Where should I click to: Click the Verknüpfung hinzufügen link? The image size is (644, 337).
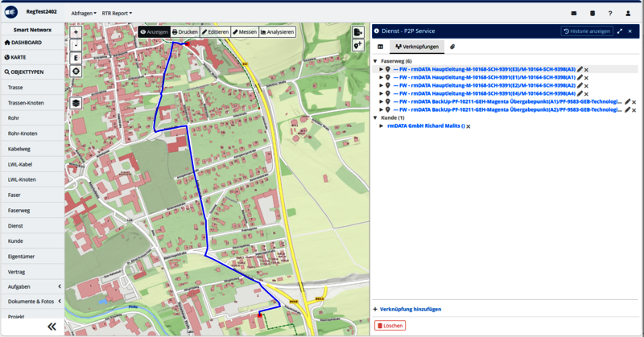point(410,309)
